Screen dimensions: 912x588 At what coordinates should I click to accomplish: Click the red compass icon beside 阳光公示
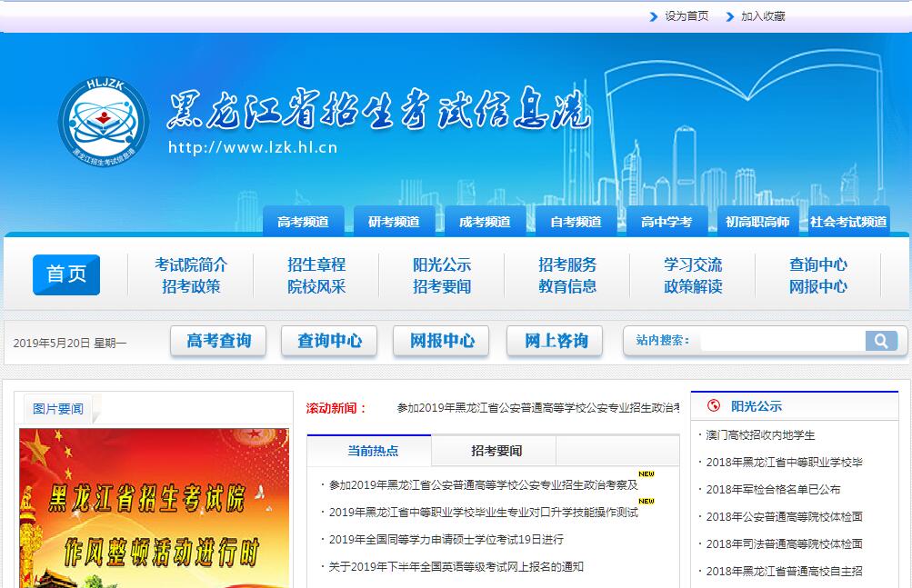714,405
